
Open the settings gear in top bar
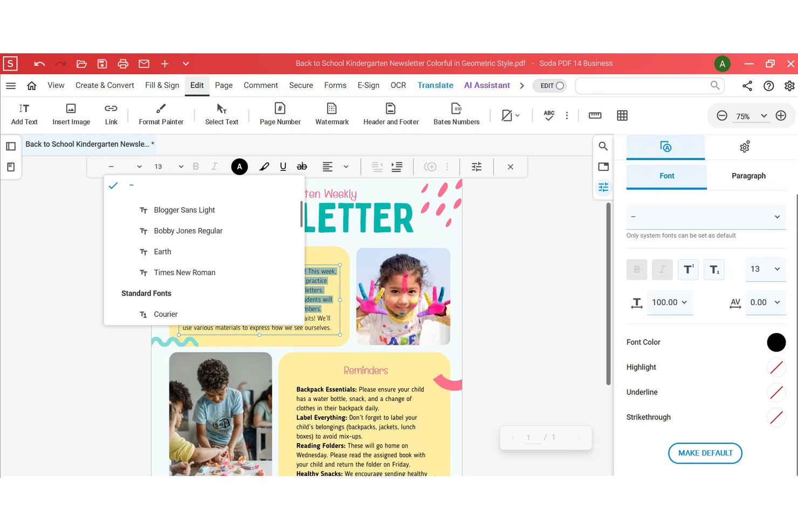click(789, 86)
